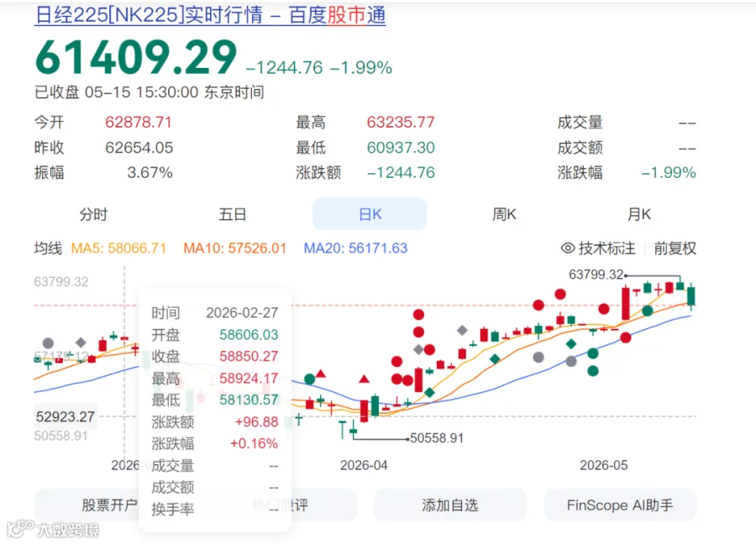Viewport: 756px width, 544px height.
Task: Click the 昨收 value 62654.05
Action: (x=139, y=148)
